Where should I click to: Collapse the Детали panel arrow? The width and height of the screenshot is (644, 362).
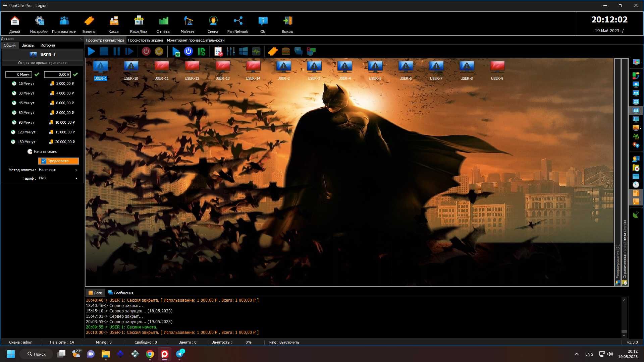81,39
